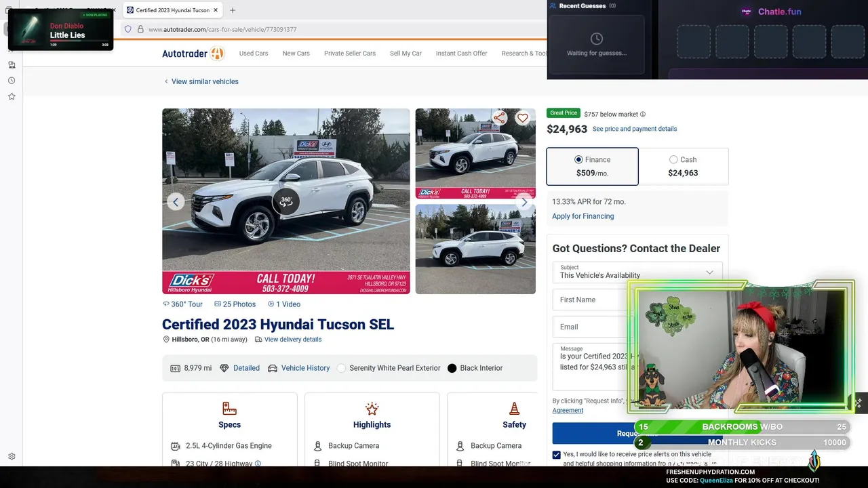This screenshot has width=868, height=488.
Task: Play the 1 Video link
Action: (x=284, y=304)
